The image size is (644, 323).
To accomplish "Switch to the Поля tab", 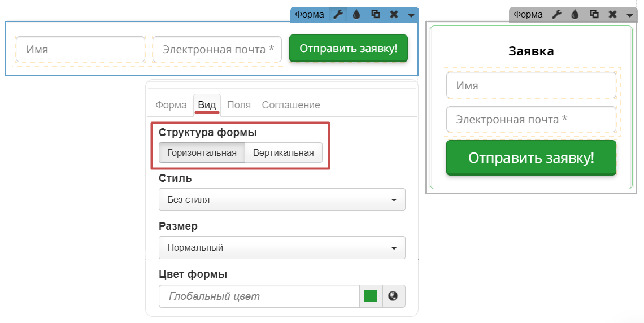I will (x=239, y=105).
